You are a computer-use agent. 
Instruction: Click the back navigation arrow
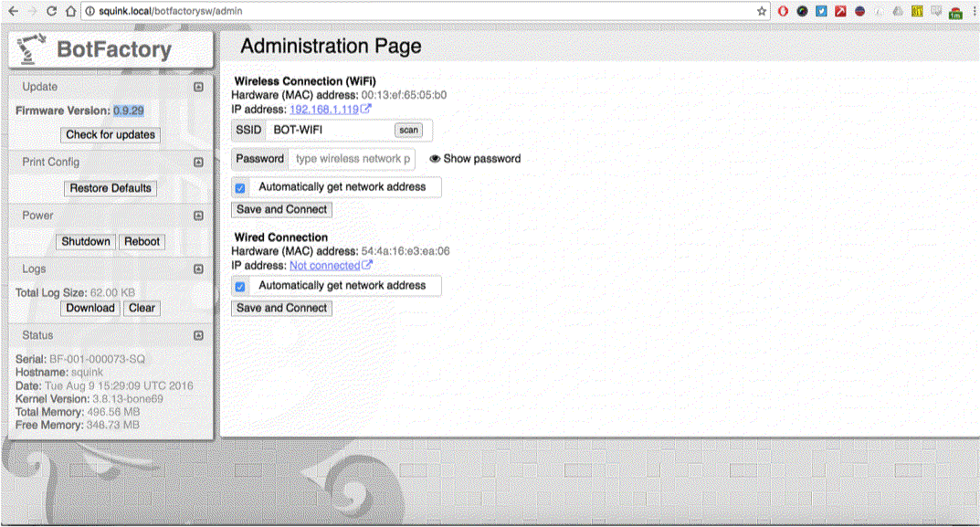pyautogui.click(x=11, y=11)
